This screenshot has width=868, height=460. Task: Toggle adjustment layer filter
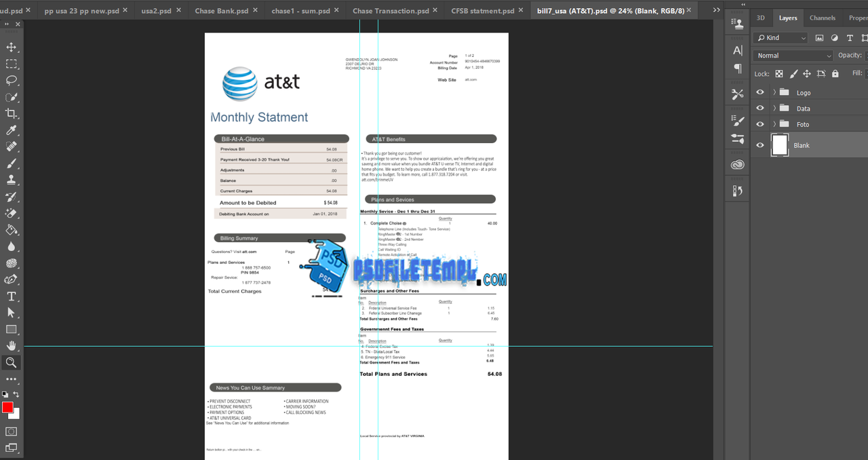[834, 38]
